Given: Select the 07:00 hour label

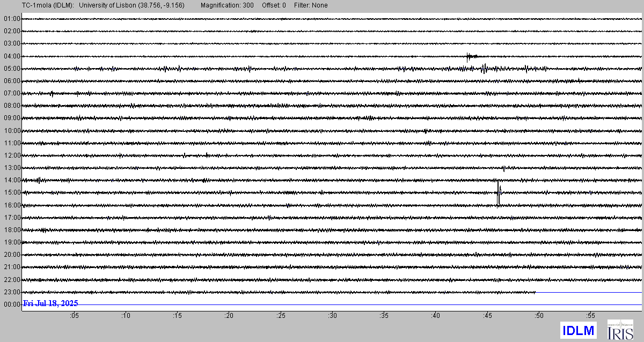Looking at the screenshot, I should [12, 93].
